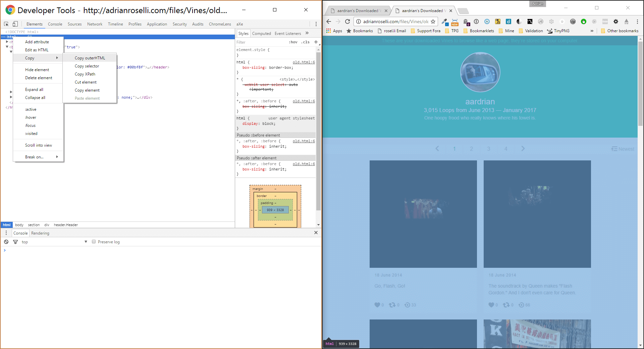Click the heart icon under 'Go, Flash, Go!'

377,305
